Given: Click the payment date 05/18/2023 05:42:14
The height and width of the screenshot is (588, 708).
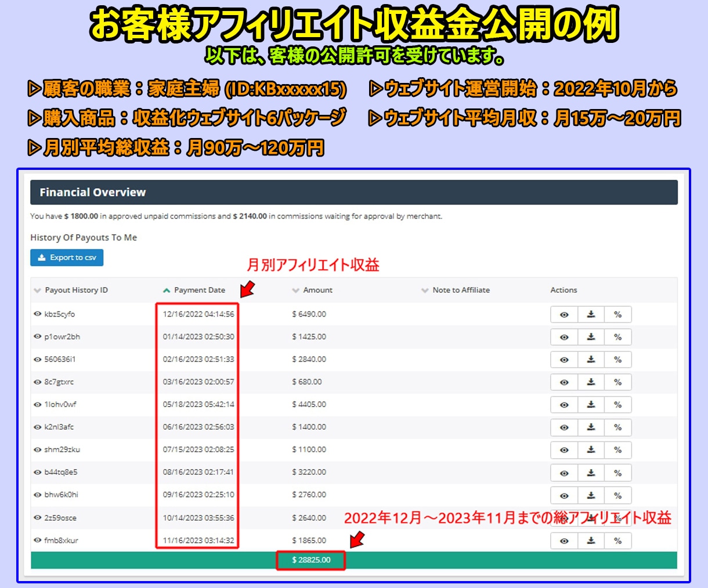Looking at the screenshot, I should tap(198, 404).
